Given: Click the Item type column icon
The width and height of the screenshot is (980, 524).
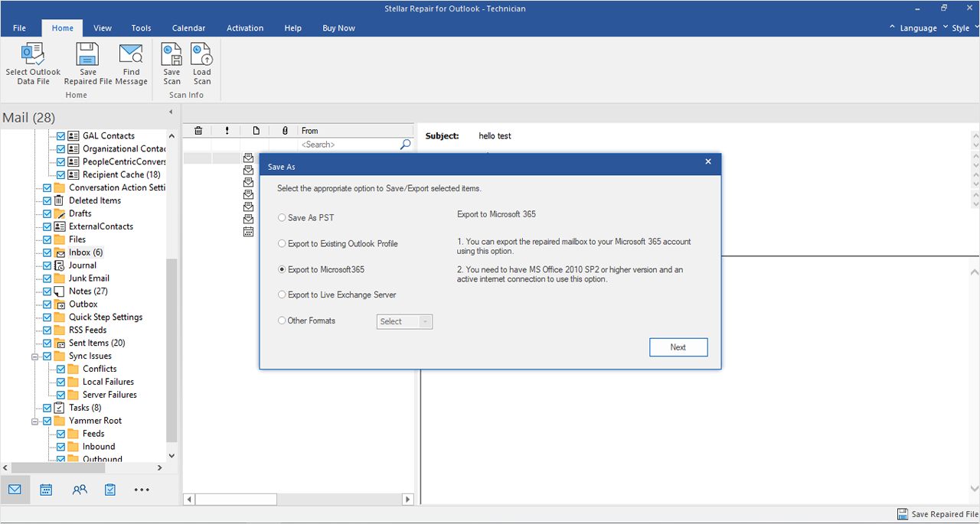Looking at the screenshot, I should point(256,131).
